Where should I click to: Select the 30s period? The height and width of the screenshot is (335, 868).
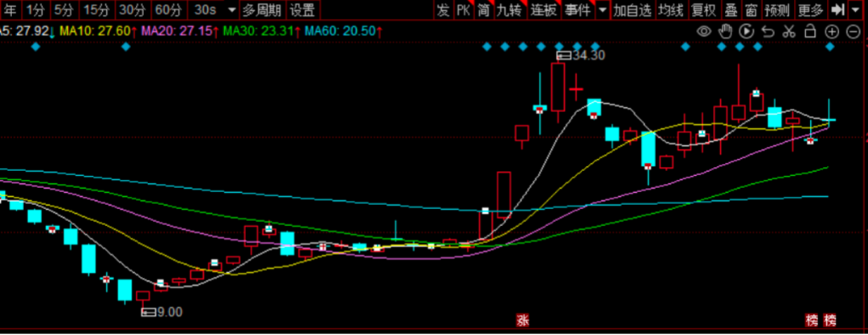pyautogui.click(x=206, y=10)
